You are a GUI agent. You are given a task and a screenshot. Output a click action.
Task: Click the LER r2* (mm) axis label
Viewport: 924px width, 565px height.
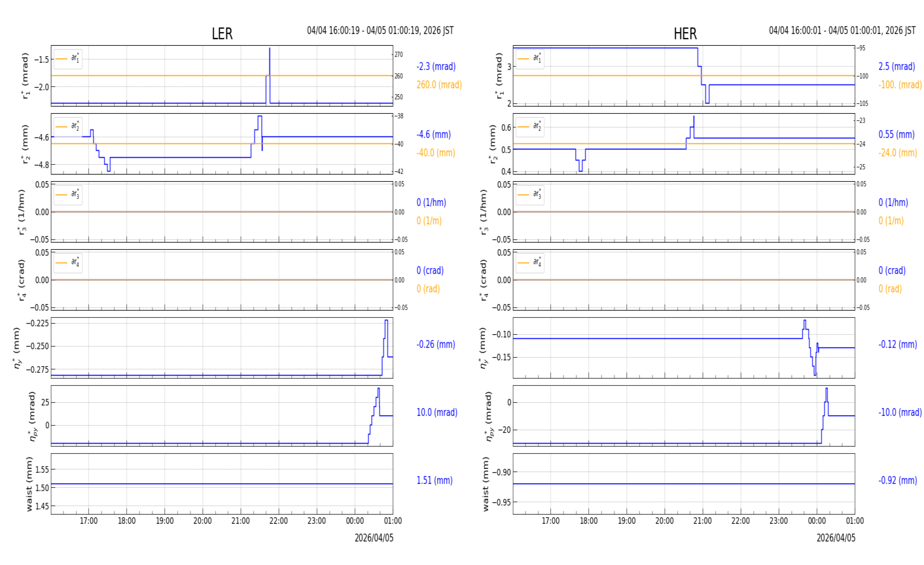pos(26,144)
